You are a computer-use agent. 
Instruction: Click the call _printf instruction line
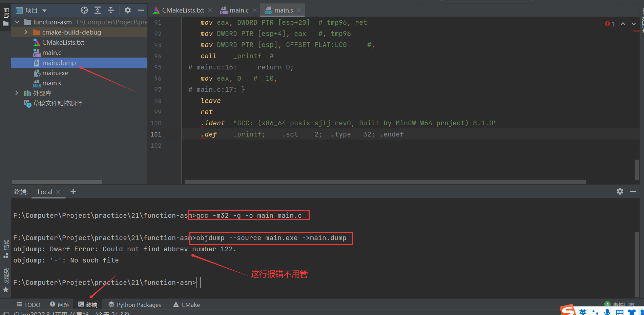pyautogui.click(x=237, y=56)
